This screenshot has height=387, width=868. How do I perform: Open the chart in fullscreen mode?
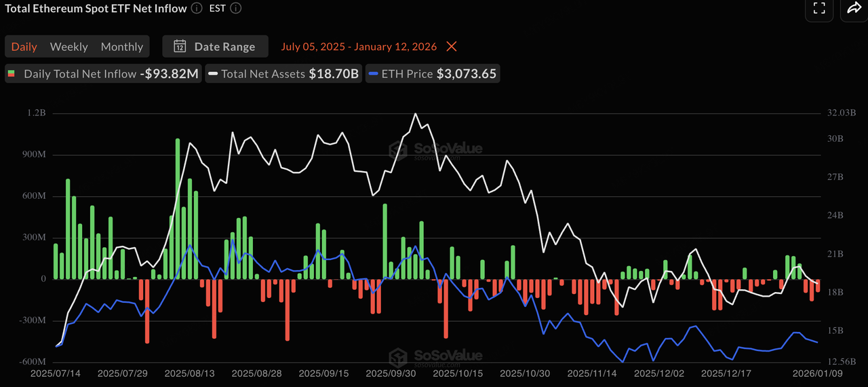pos(819,8)
